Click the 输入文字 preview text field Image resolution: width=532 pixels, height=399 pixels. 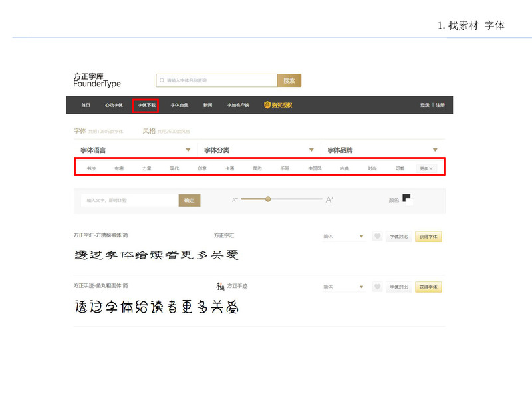tap(130, 201)
